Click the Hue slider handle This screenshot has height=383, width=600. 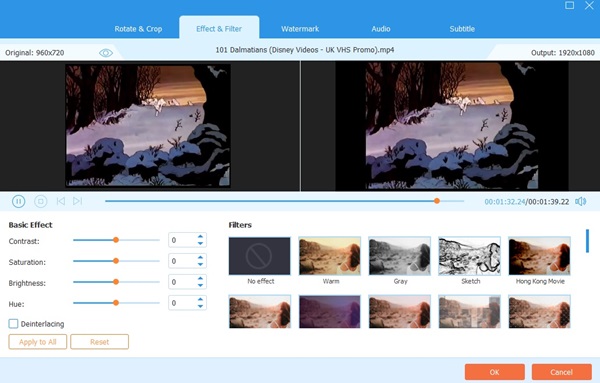(x=116, y=303)
